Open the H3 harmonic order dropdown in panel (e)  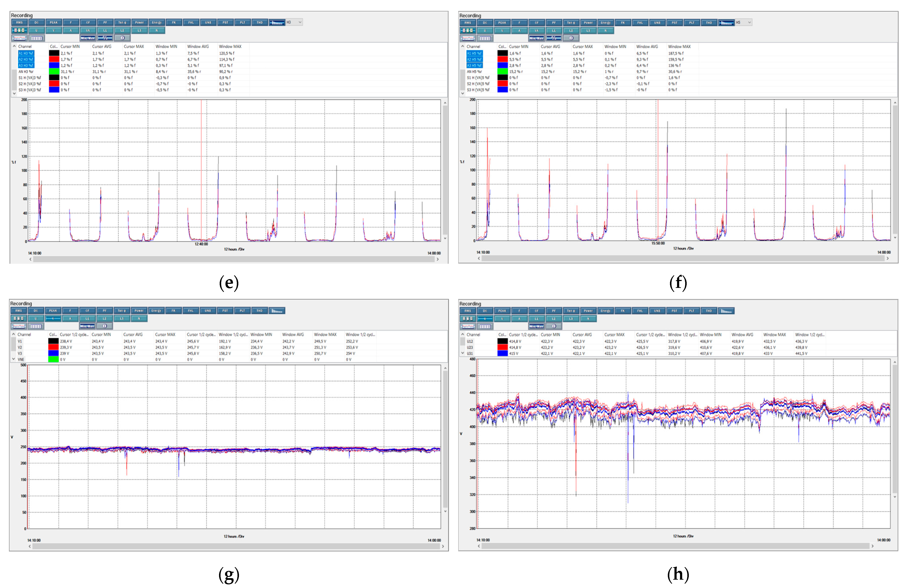click(x=294, y=22)
